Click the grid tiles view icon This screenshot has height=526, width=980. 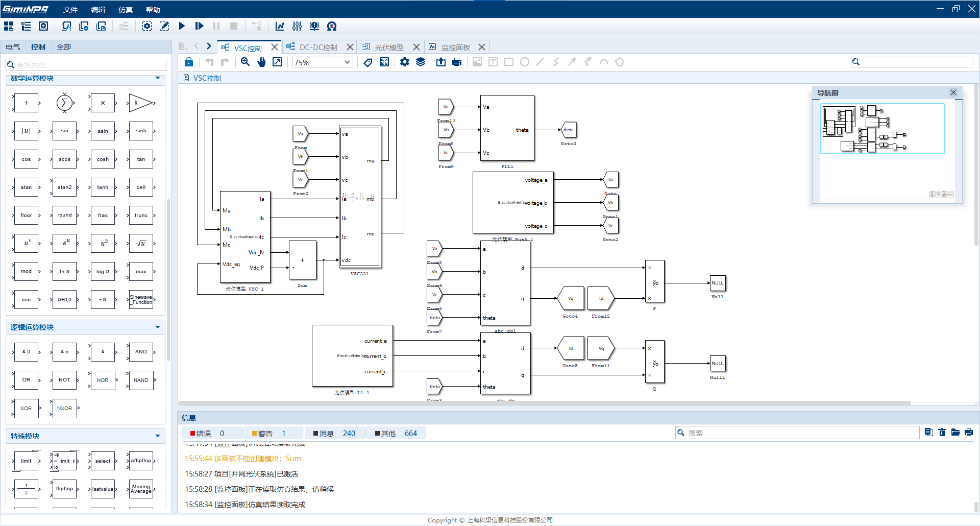click(9, 26)
